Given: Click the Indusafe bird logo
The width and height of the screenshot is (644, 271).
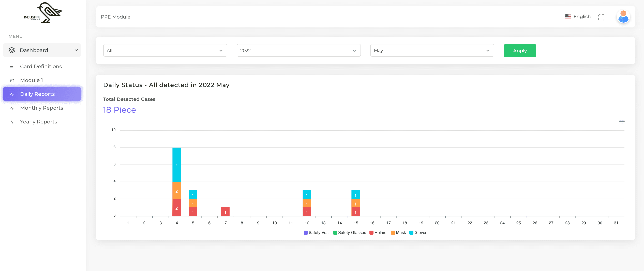Looking at the screenshot, I should click(43, 13).
